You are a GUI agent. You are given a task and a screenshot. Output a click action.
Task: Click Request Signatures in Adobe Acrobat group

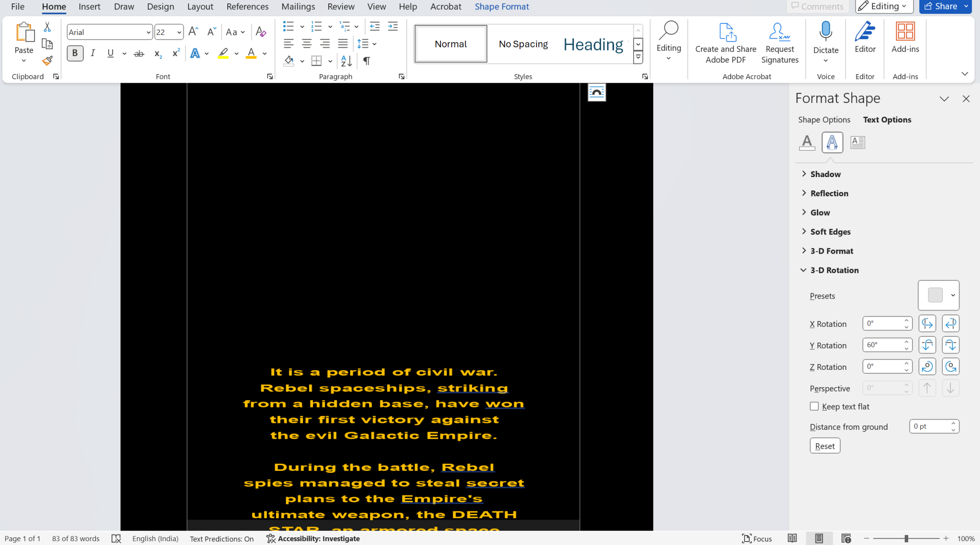[779, 44]
